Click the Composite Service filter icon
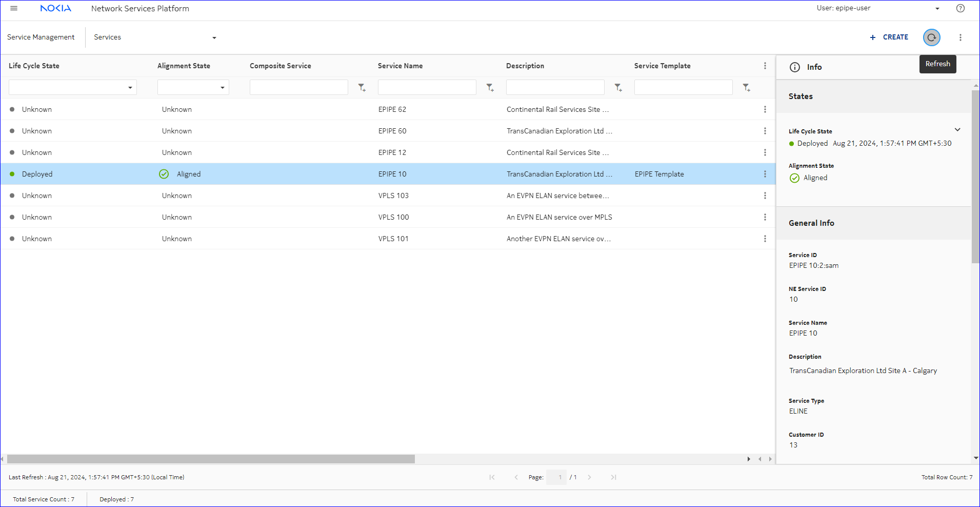Image resolution: width=980 pixels, height=507 pixels. coord(362,88)
